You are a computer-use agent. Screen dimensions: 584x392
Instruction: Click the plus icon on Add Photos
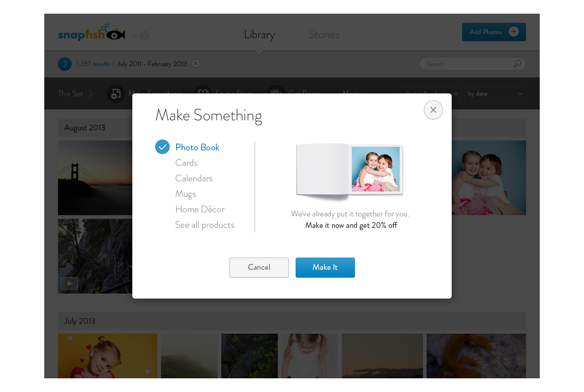click(514, 31)
